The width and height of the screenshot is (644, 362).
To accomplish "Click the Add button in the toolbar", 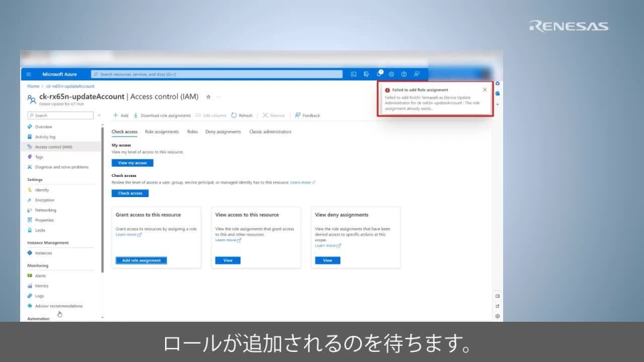I will pyautogui.click(x=121, y=115).
